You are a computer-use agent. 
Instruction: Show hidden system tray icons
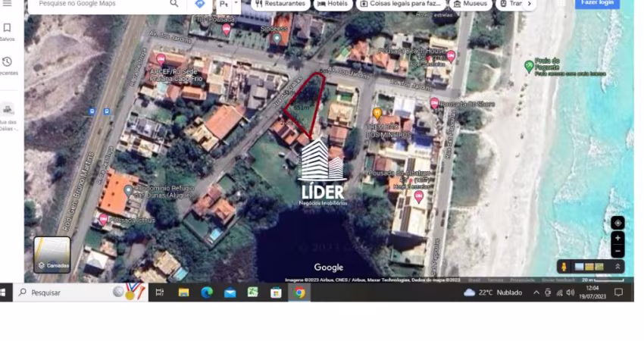coord(536,293)
